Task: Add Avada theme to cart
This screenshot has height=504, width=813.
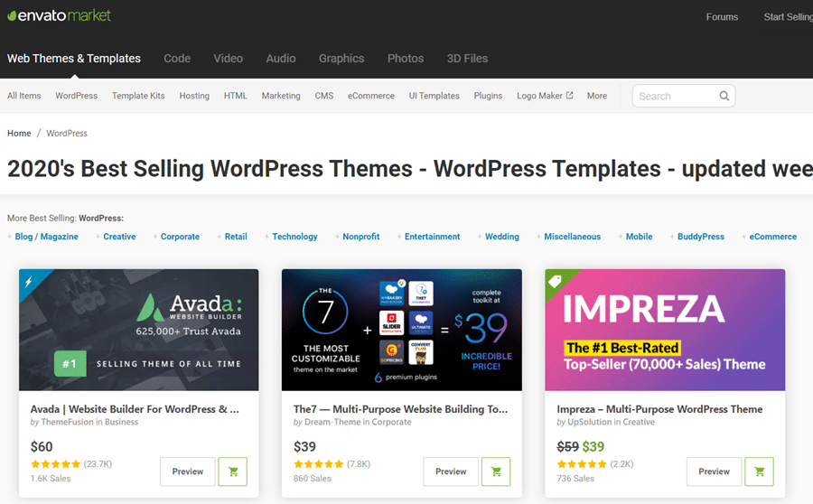Action: point(232,471)
